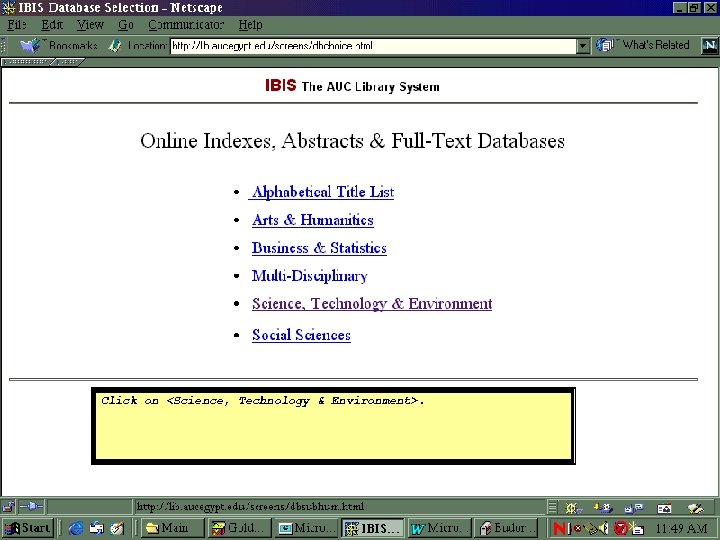This screenshot has width=720, height=540.
Task: Click the status bar URL text
Action: (250, 506)
